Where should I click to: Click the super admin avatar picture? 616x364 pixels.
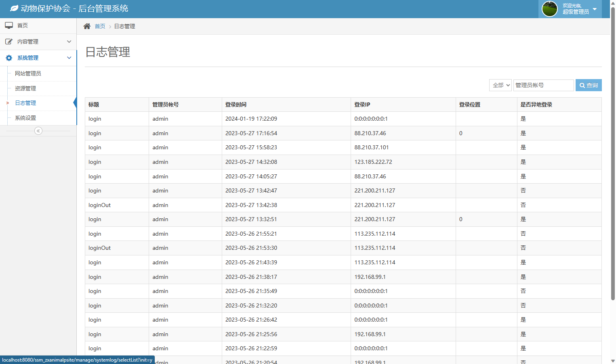pyautogui.click(x=549, y=9)
